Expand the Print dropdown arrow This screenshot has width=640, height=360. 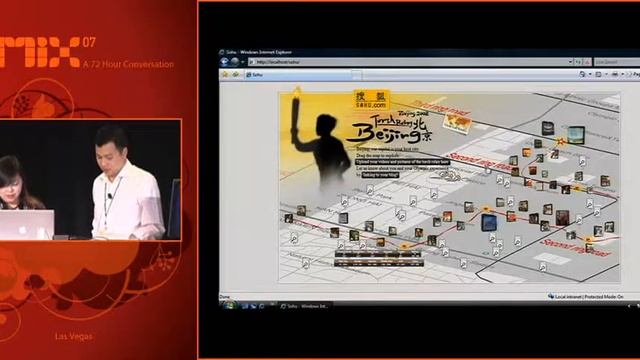coord(622,74)
